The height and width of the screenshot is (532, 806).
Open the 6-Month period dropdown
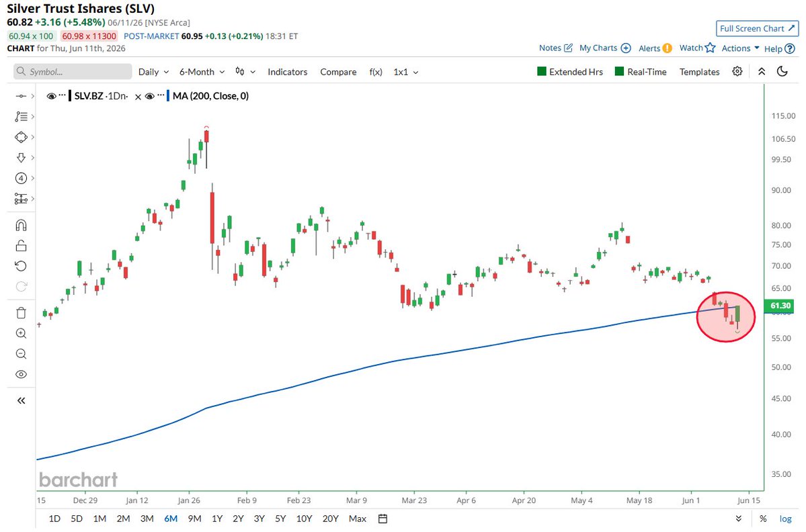click(x=202, y=72)
